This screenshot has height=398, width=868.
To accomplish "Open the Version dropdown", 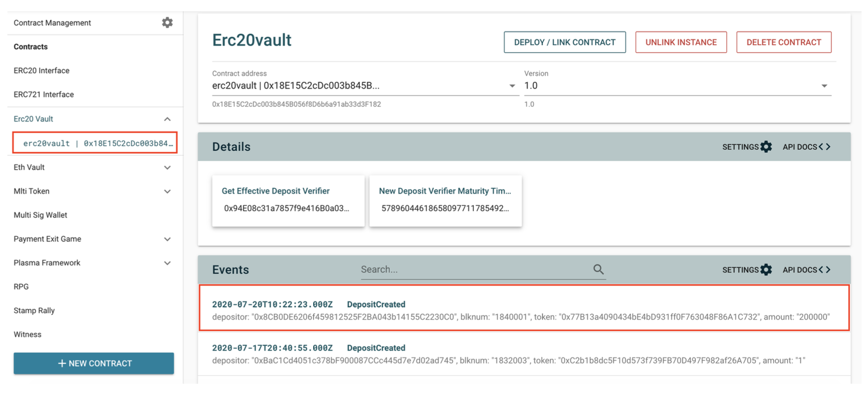I will (x=678, y=86).
